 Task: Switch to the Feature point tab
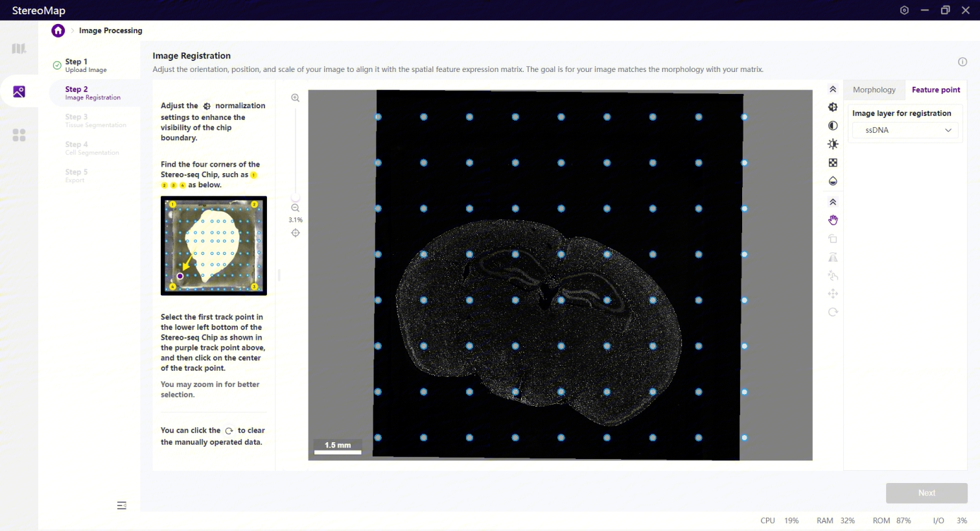pyautogui.click(x=935, y=90)
